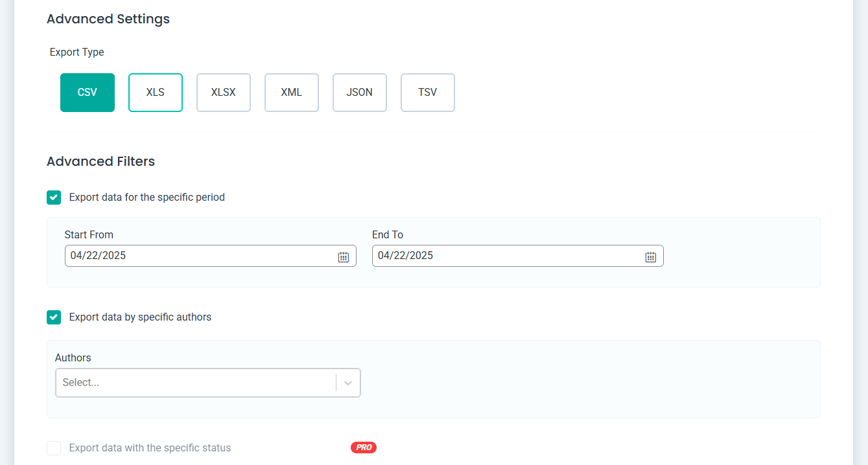Switch export type to XML
This screenshot has width=868, height=465.
tap(292, 93)
